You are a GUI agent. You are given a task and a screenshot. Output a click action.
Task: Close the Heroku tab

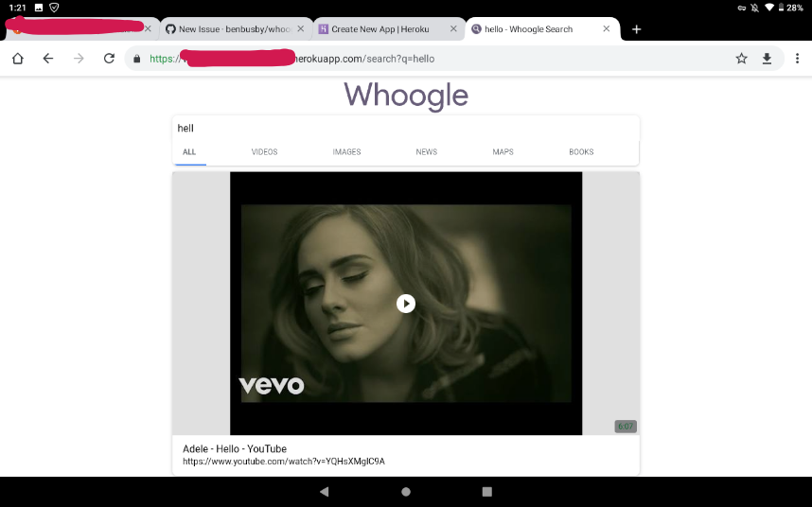(x=453, y=29)
